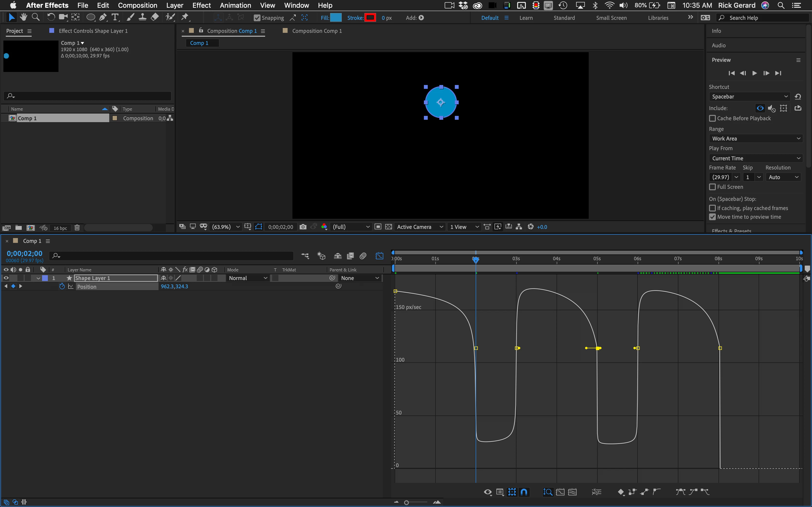Switch to the Learn workspace
This screenshot has height=507, width=812.
click(x=526, y=18)
